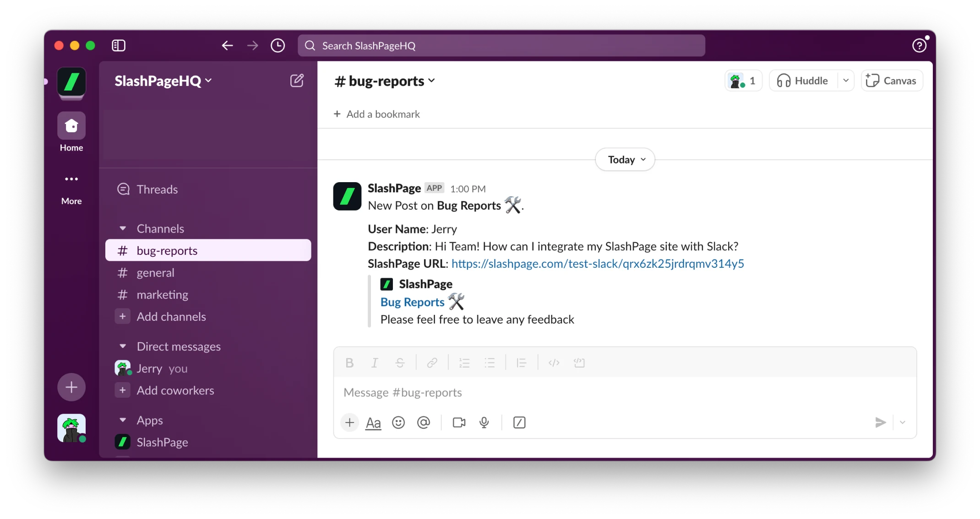This screenshot has height=519, width=980.
Task: Click Add coworkers in sidebar
Action: [208, 390]
